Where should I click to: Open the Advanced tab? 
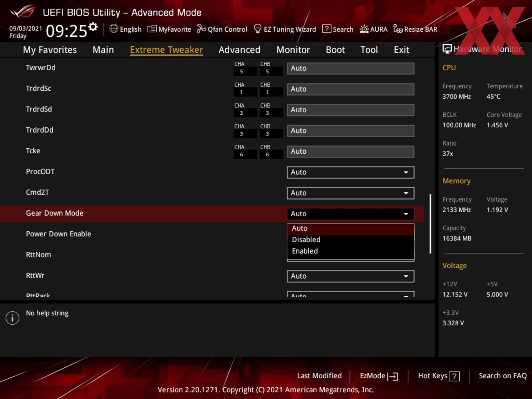tap(239, 50)
